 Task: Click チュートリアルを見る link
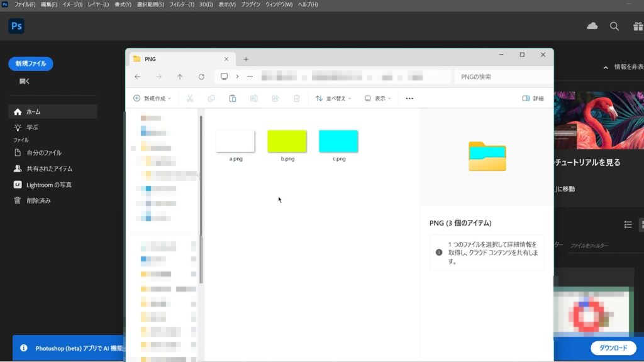click(x=587, y=163)
